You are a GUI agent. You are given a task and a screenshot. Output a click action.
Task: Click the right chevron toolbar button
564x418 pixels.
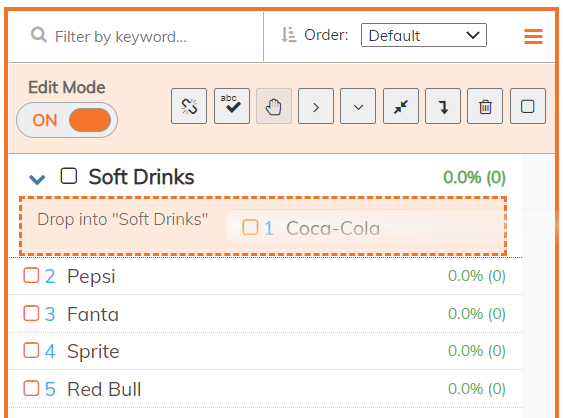pyautogui.click(x=316, y=106)
